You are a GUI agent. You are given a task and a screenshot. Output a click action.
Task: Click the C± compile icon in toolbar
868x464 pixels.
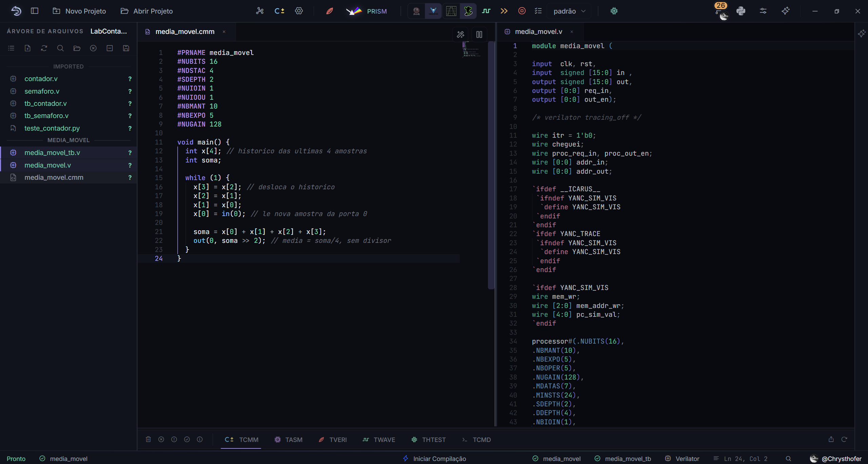tap(279, 11)
